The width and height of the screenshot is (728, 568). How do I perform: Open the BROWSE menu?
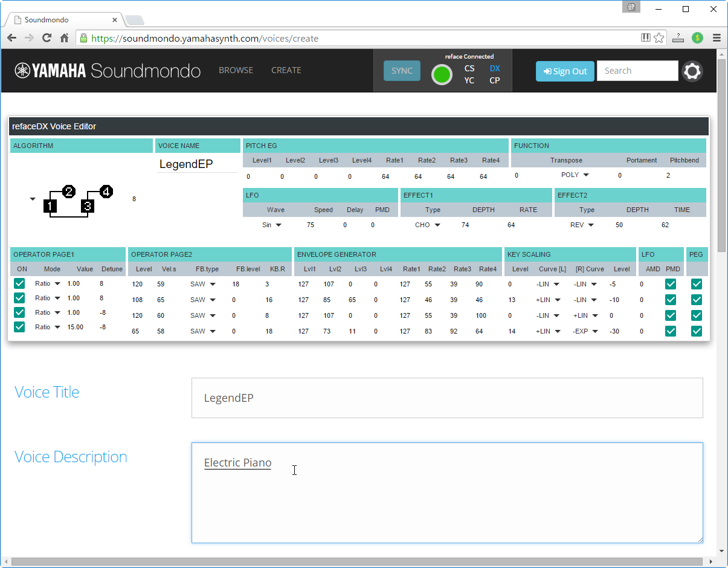(x=236, y=70)
